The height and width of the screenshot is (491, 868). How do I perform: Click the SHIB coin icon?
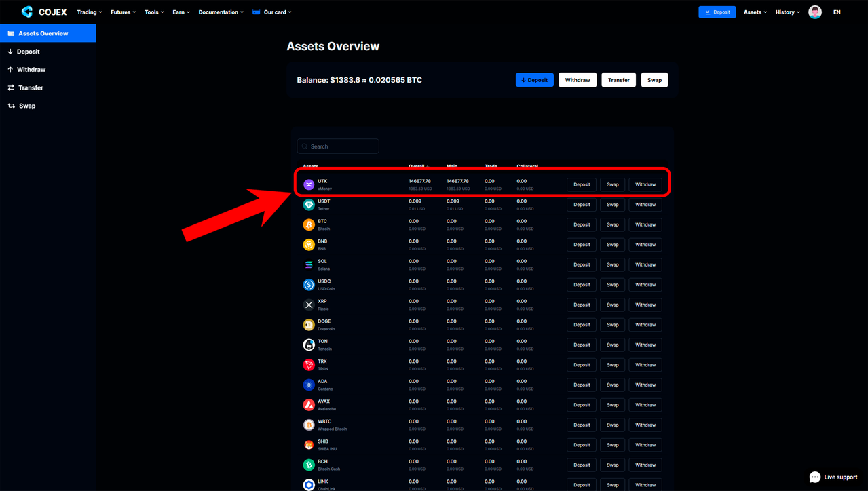click(x=309, y=445)
